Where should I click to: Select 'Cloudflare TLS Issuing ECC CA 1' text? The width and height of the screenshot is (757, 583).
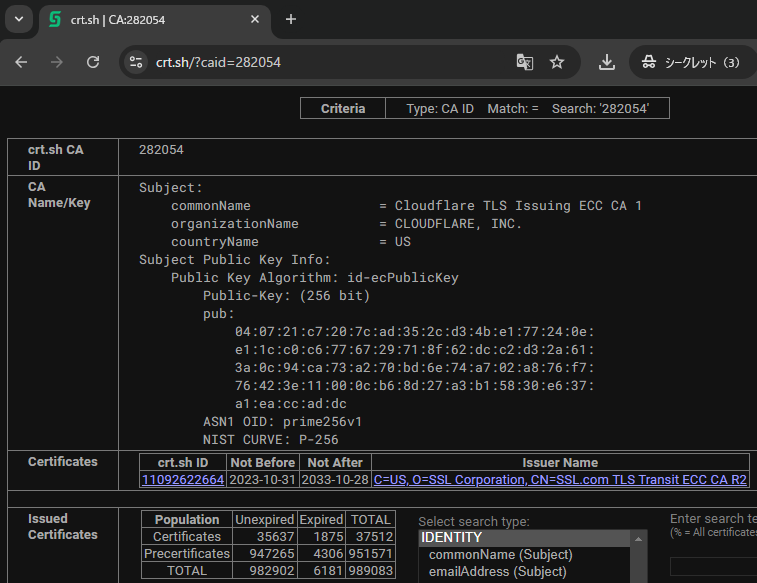tap(518, 206)
